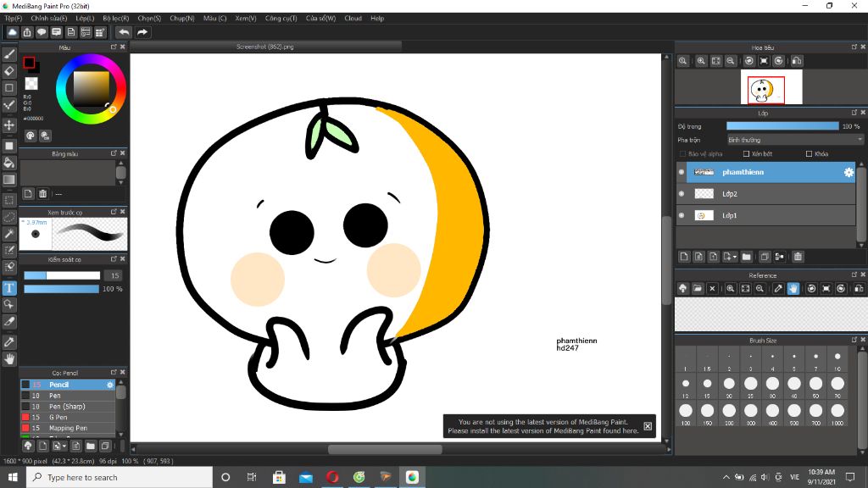This screenshot has height=488, width=868.
Task: Open the Tệp(F) menu
Action: pyautogui.click(x=14, y=19)
